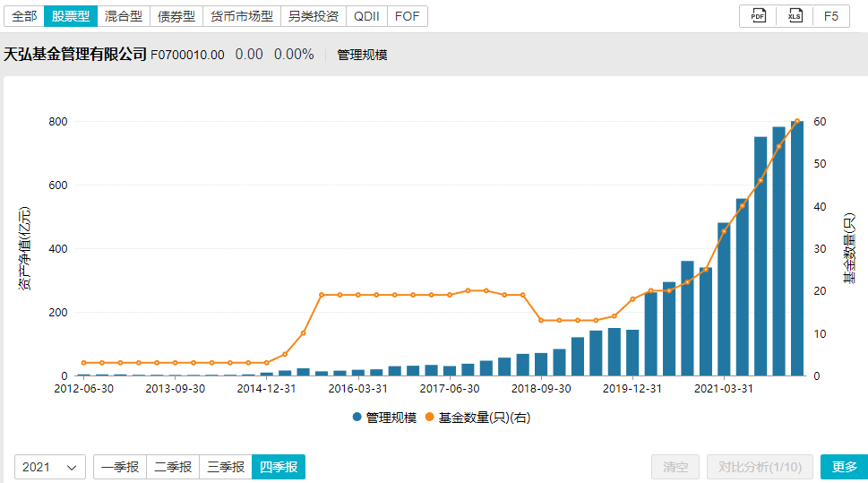This screenshot has height=483, width=868.
Task: Click the left axis value 800
Action: click(58, 121)
